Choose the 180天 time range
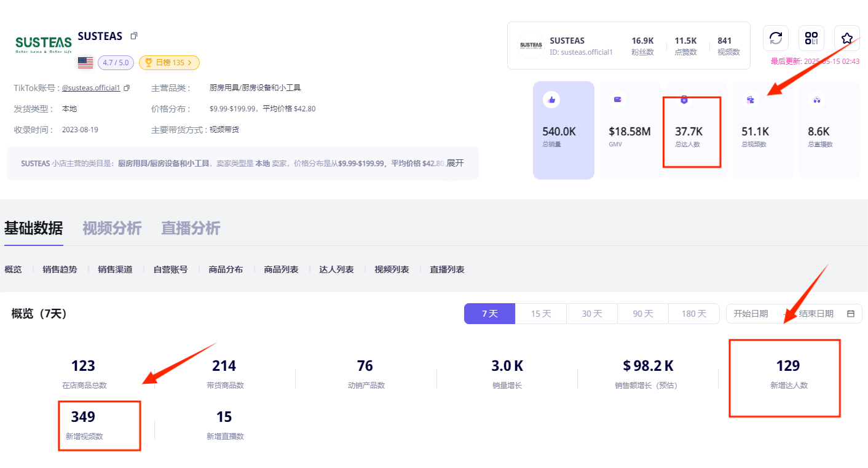The width and height of the screenshot is (868, 468). (693, 314)
